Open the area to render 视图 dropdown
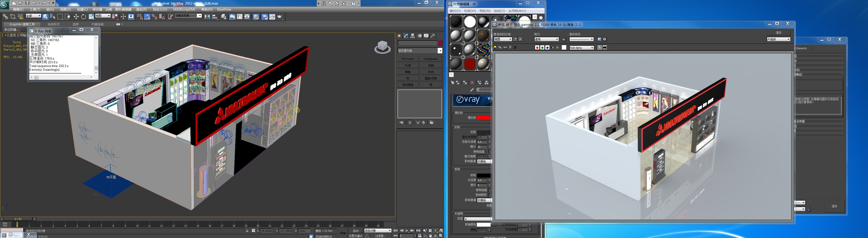 click(x=503, y=39)
